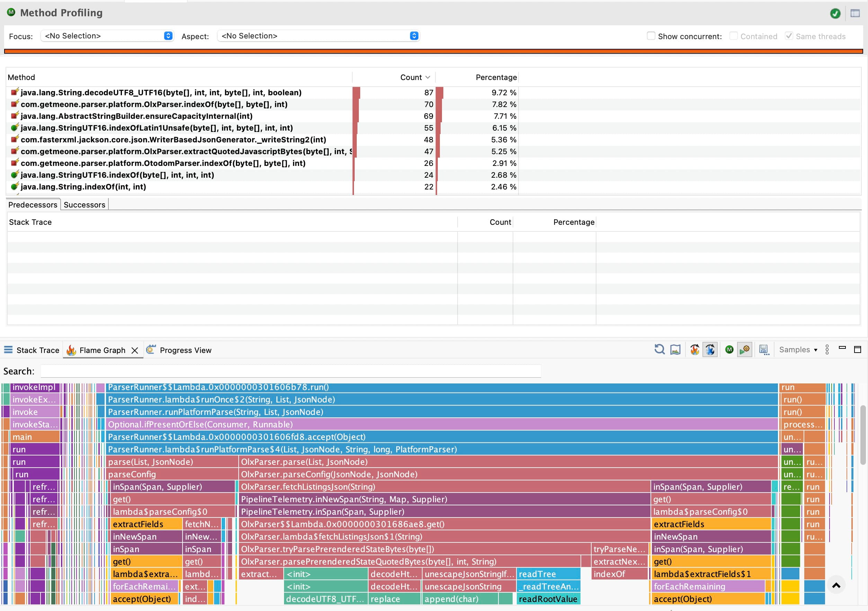The width and height of the screenshot is (868, 611).
Task: Switch to orange flame graph orientation icon
Action: click(x=694, y=350)
